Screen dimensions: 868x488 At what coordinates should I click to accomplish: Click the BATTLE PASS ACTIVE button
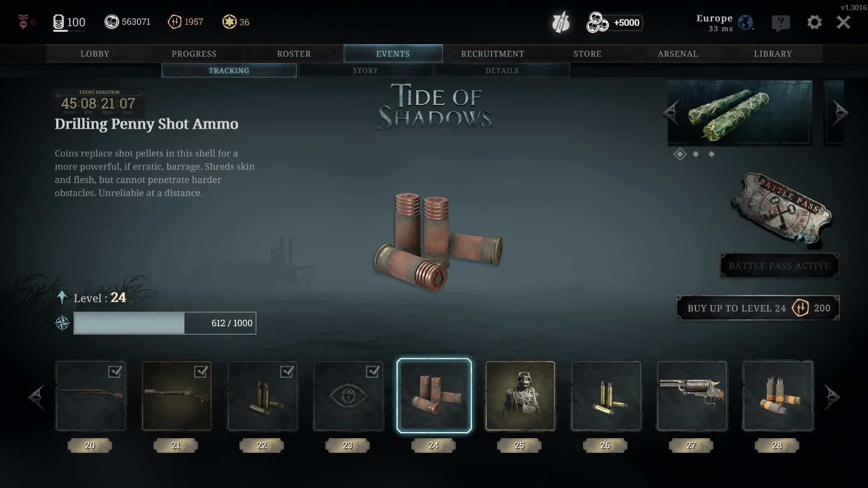coord(779,266)
